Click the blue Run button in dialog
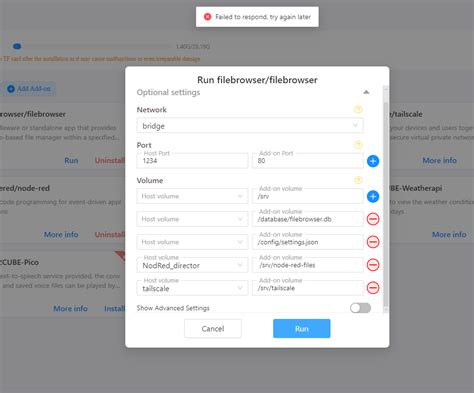Screen dimensions: 474x393 302,329
